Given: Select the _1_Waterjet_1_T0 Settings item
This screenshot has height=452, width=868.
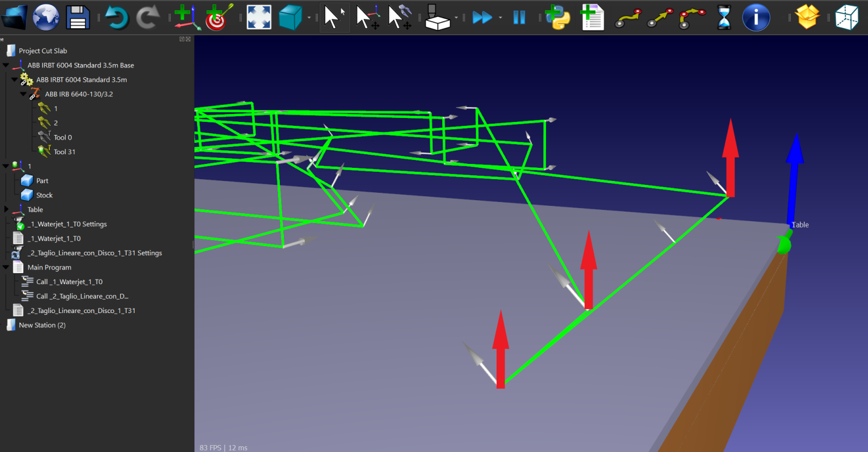Looking at the screenshot, I should point(67,224).
